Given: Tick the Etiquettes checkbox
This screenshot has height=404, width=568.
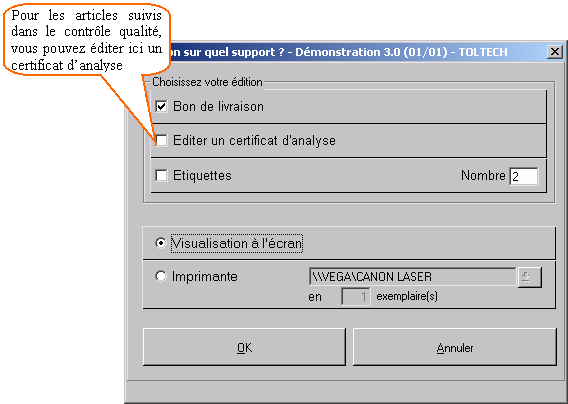Looking at the screenshot, I should point(161,175).
